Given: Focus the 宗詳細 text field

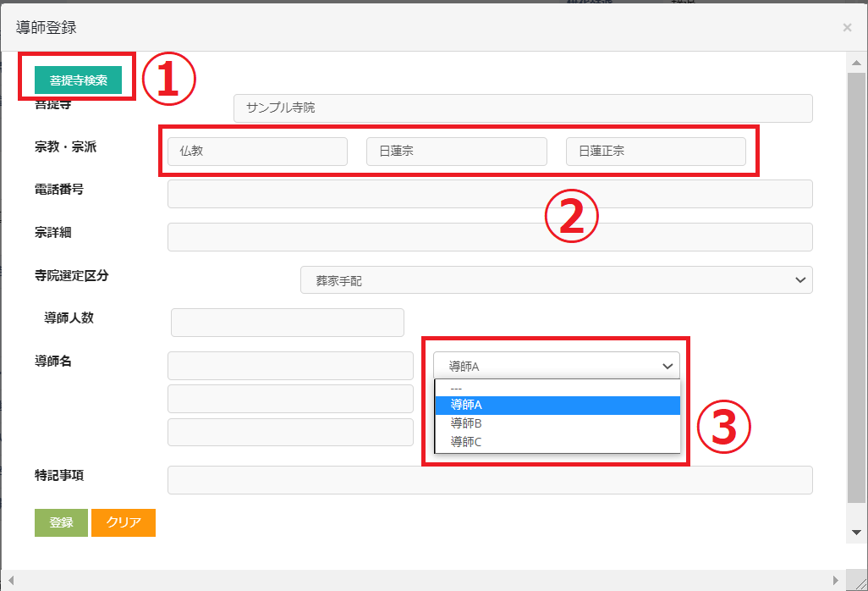Looking at the screenshot, I should (489, 237).
